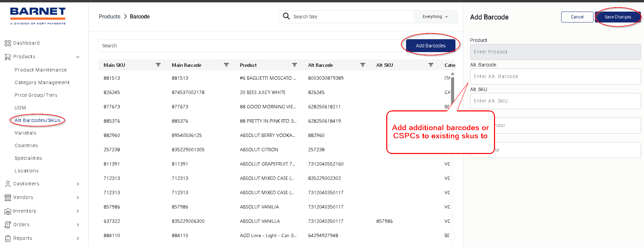Click the Cancel button

(577, 17)
